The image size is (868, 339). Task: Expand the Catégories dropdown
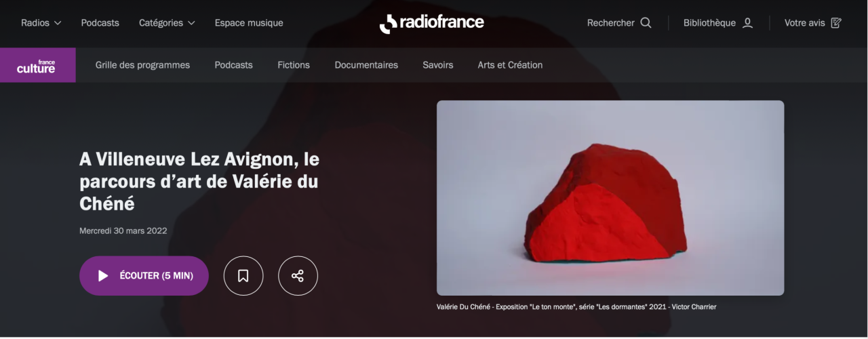point(167,23)
